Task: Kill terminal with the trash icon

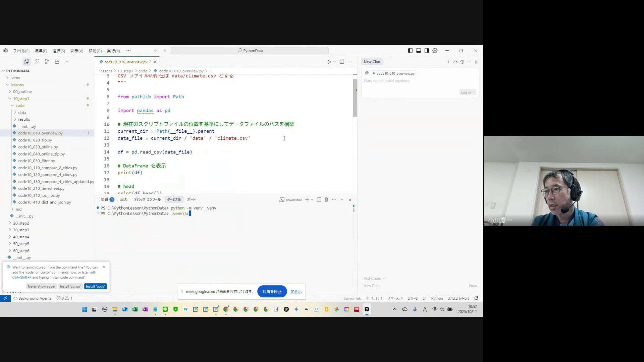Action: click(326, 200)
